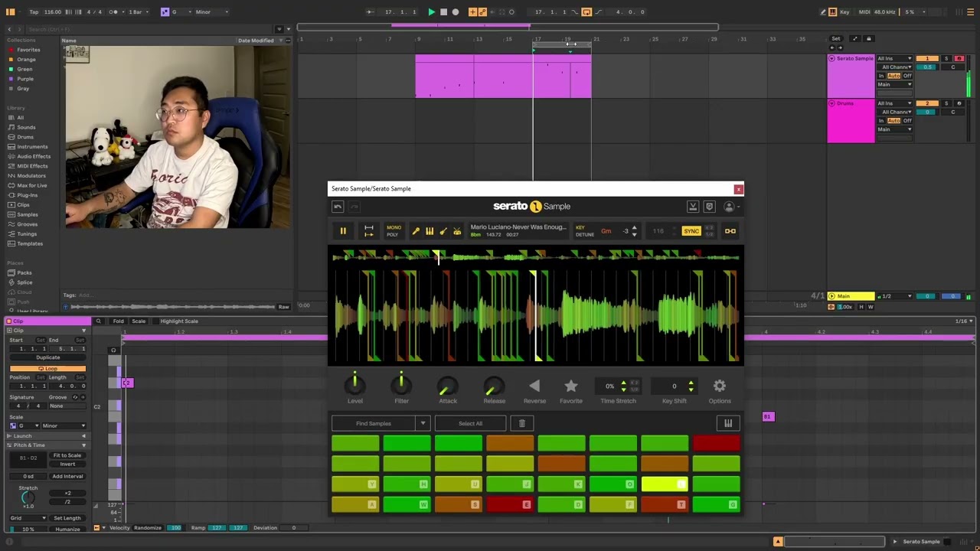Select the microphone vocal stem icon

tap(416, 231)
